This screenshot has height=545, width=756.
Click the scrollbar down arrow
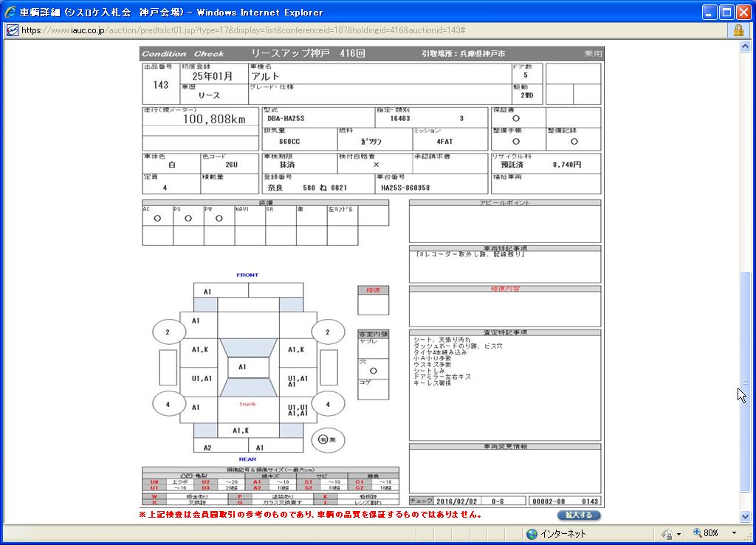[x=745, y=517]
